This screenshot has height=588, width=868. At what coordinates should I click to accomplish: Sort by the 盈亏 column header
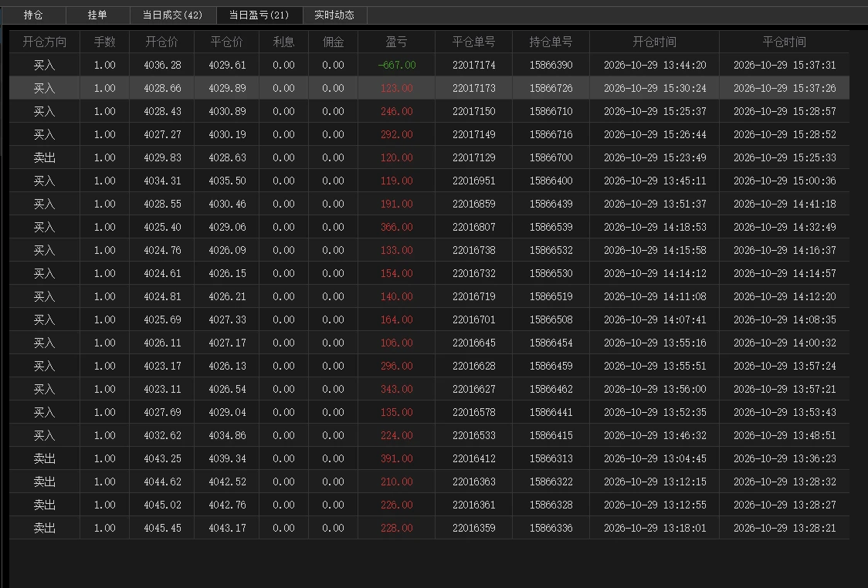tap(396, 42)
